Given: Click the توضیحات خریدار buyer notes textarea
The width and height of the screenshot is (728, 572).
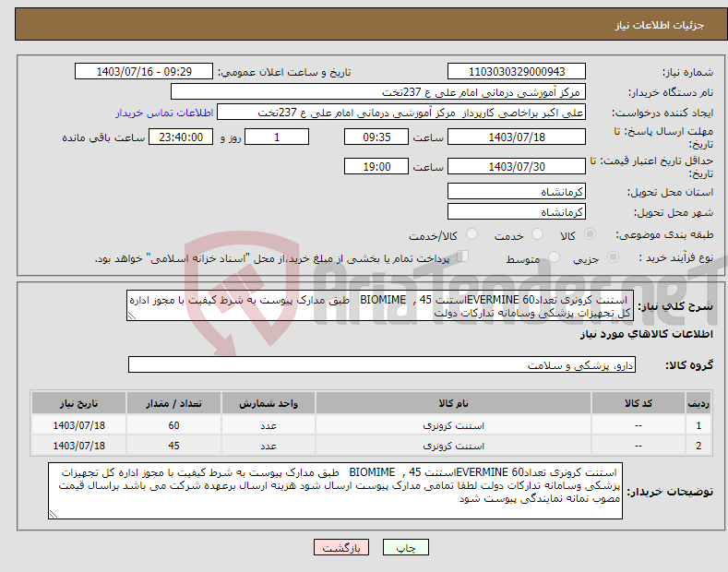Looking at the screenshot, I should 335,491.
